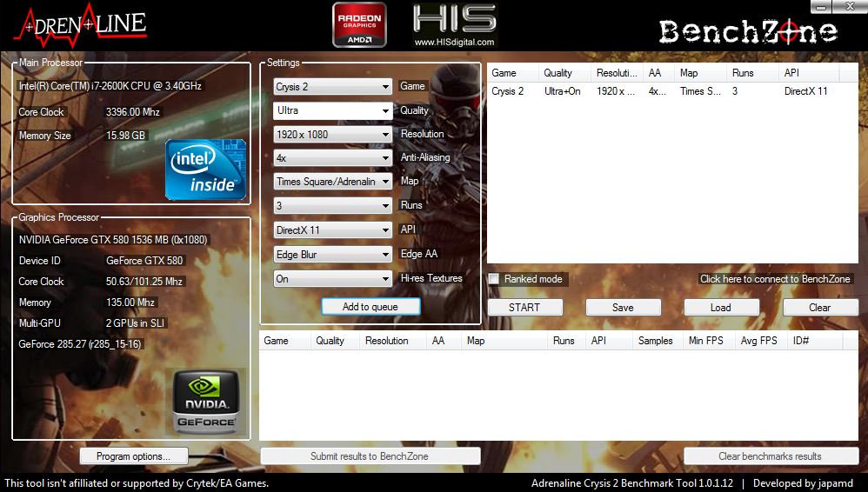
Task: Clear the benchmark queue
Action: pyautogui.click(x=820, y=307)
